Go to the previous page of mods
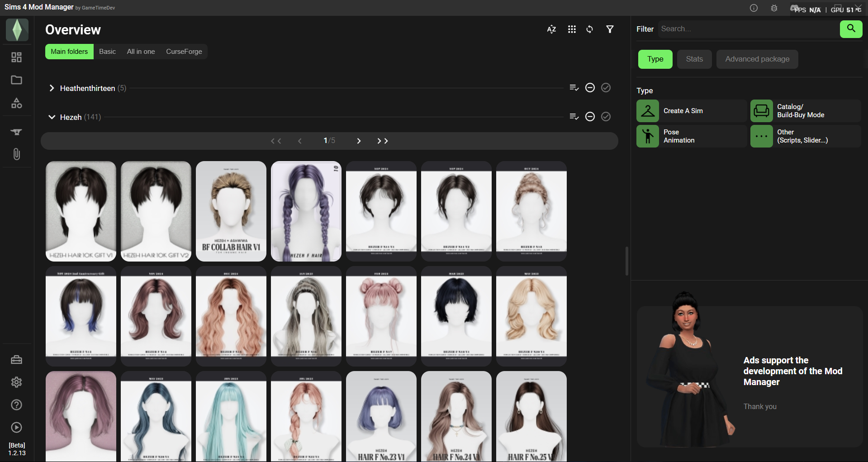Viewport: 868px width, 462px height. coord(299,141)
